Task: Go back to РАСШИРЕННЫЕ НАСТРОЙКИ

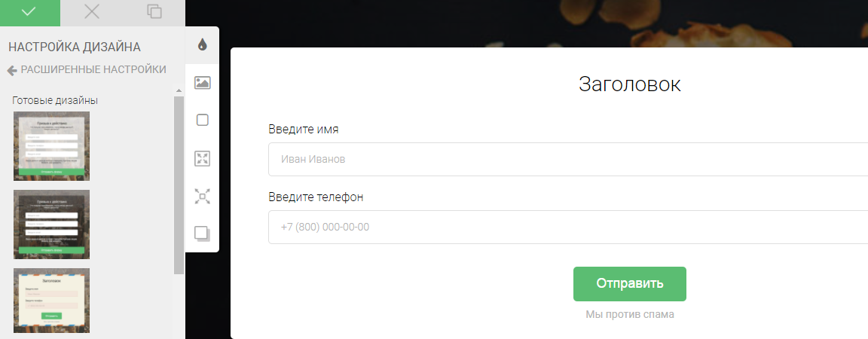Action: click(x=87, y=70)
